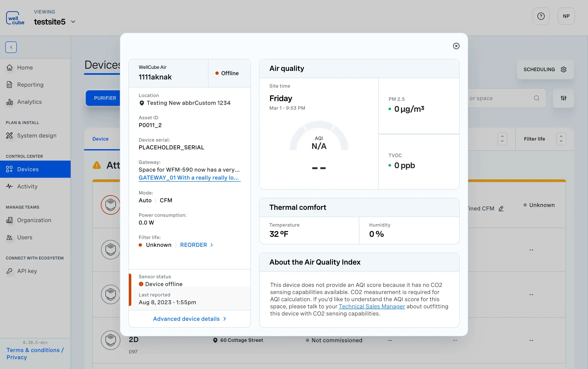Switch device mode from Auto to CFM
588x369 pixels.
[166, 200]
